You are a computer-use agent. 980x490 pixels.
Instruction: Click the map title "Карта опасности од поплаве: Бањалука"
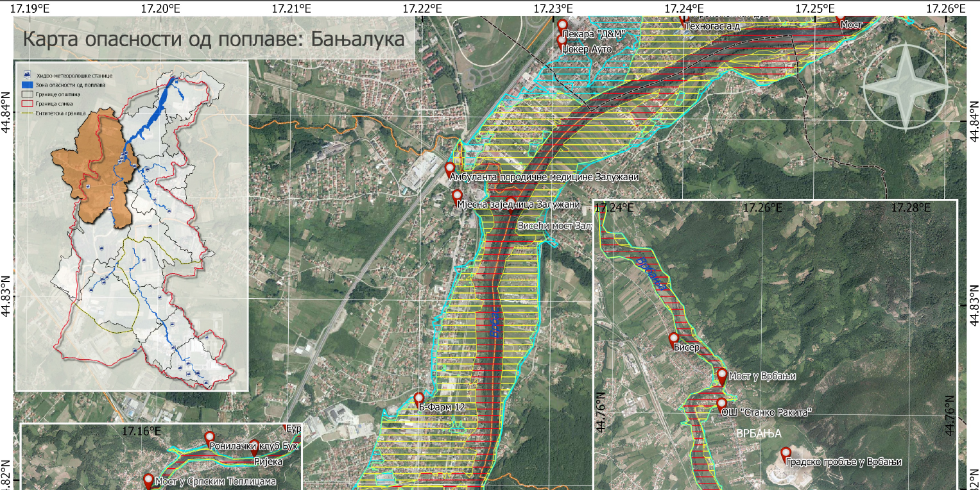pos(214,39)
